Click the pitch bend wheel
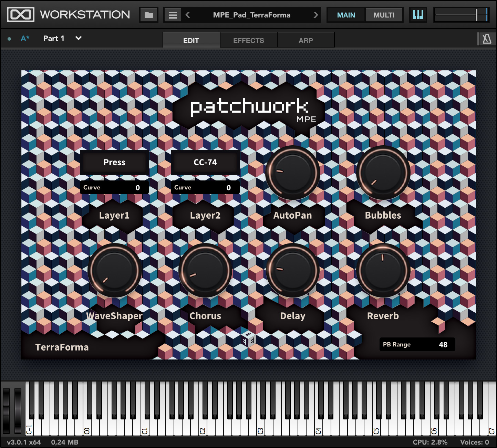Image resolution: width=497 pixels, height=448 pixels. coord(6,410)
